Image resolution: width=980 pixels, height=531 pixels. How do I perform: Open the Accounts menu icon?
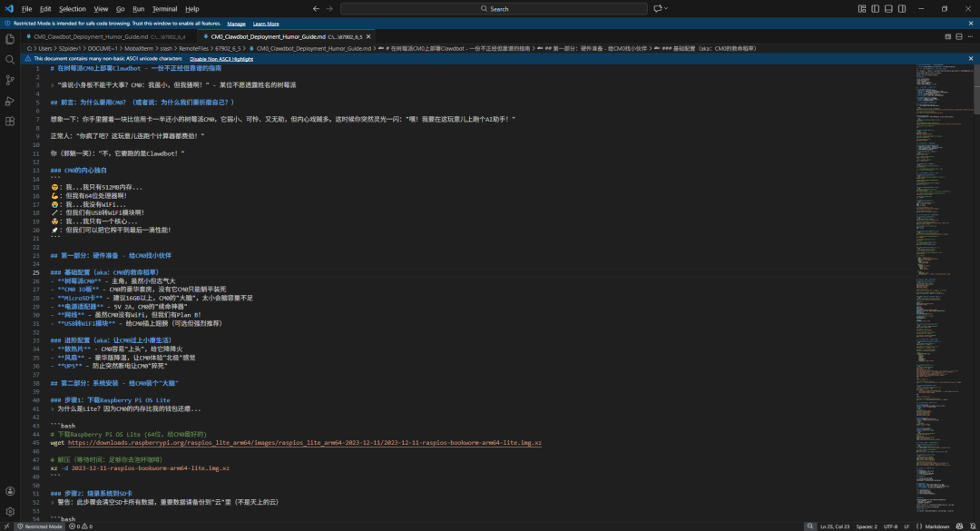[x=10, y=491]
